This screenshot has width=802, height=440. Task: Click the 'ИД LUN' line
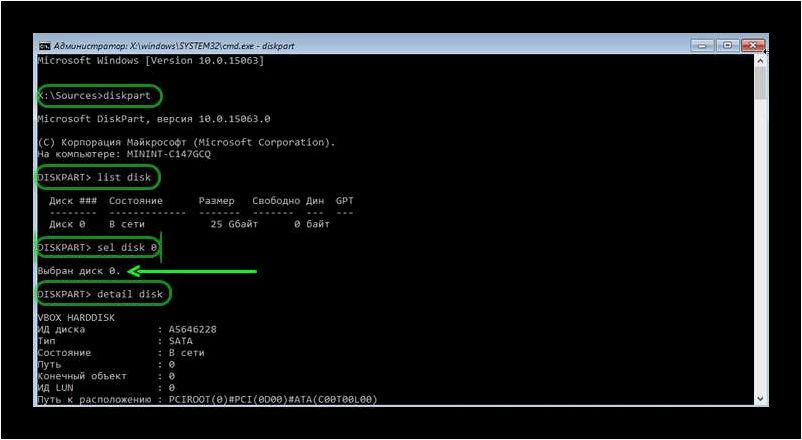pos(106,388)
